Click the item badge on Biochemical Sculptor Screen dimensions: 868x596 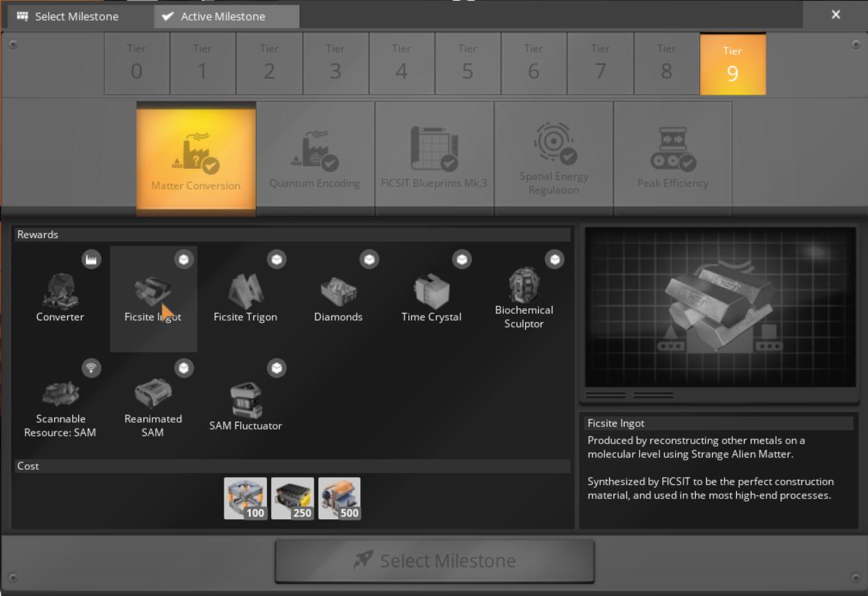point(554,259)
